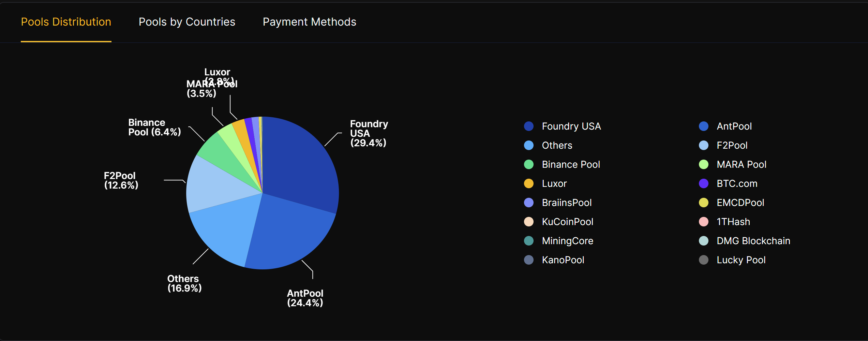868x341 pixels.
Task: Select KuCoinPool legend label
Action: (568, 222)
